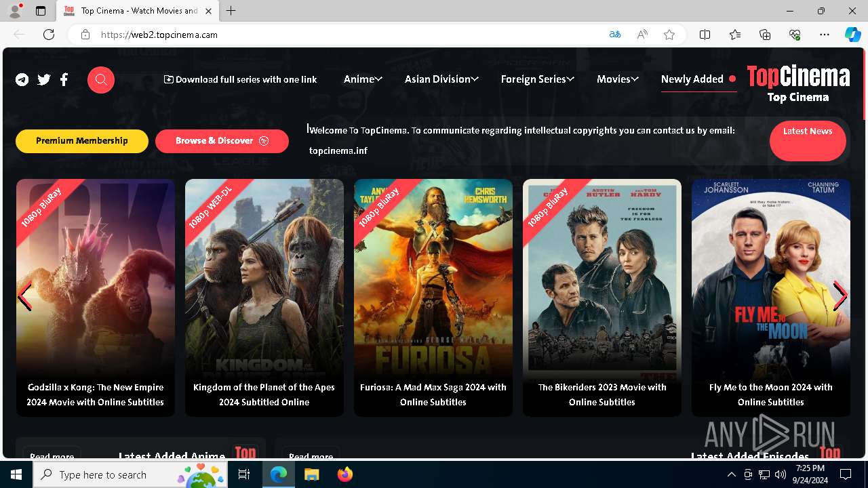Open the taskbar clock and date
This screenshot has width=868, height=488.
point(810,474)
